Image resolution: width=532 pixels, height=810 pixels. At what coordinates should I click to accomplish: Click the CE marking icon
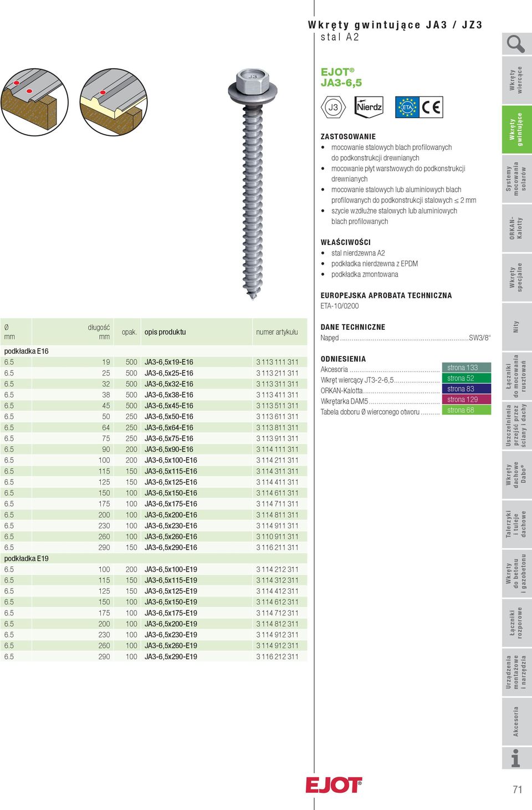431,107
